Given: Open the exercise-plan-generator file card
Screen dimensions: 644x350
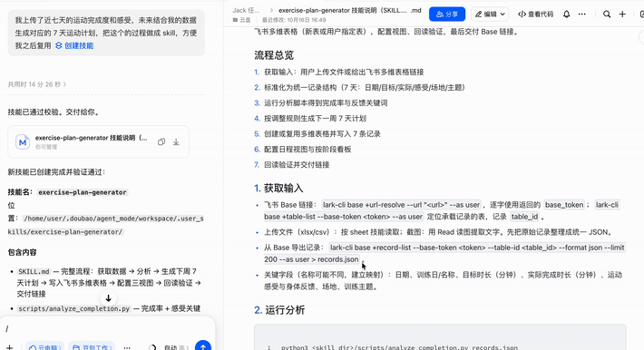Looking at the screenshot, I should 98,141.
